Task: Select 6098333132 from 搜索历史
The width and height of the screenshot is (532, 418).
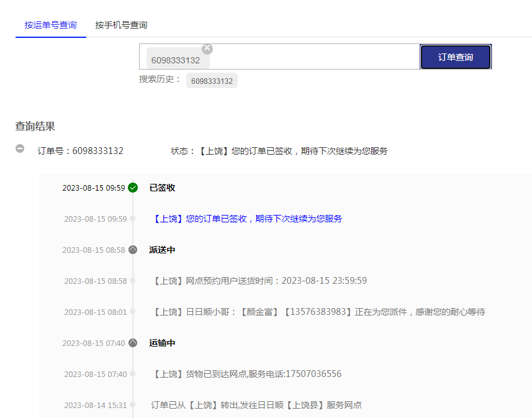Action: [x=212, y=81]
